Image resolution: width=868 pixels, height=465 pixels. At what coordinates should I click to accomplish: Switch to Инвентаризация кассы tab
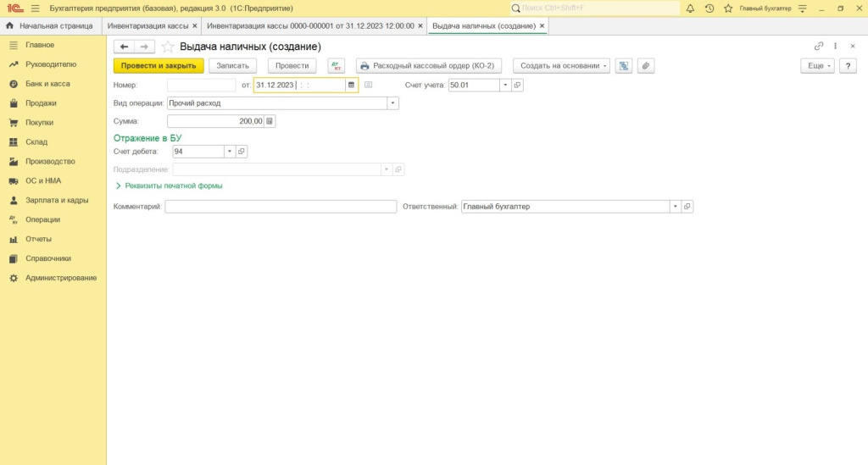click(x=147, y=26)
